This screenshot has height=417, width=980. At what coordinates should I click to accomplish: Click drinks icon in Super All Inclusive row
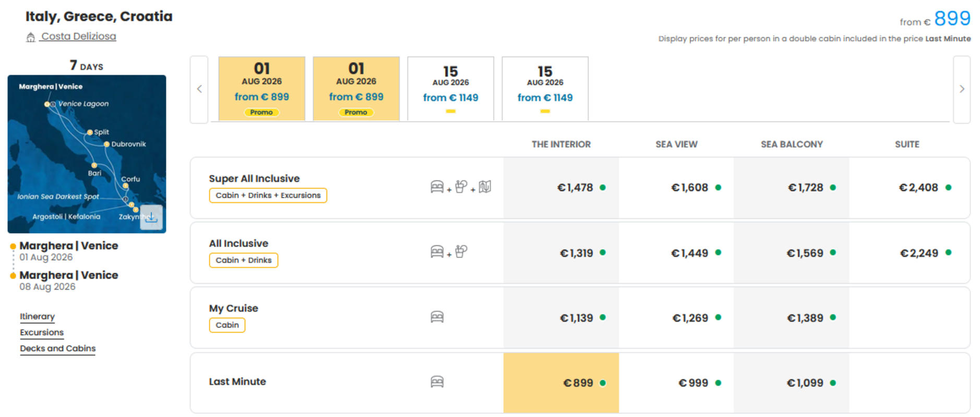click(x=461, y=187)
